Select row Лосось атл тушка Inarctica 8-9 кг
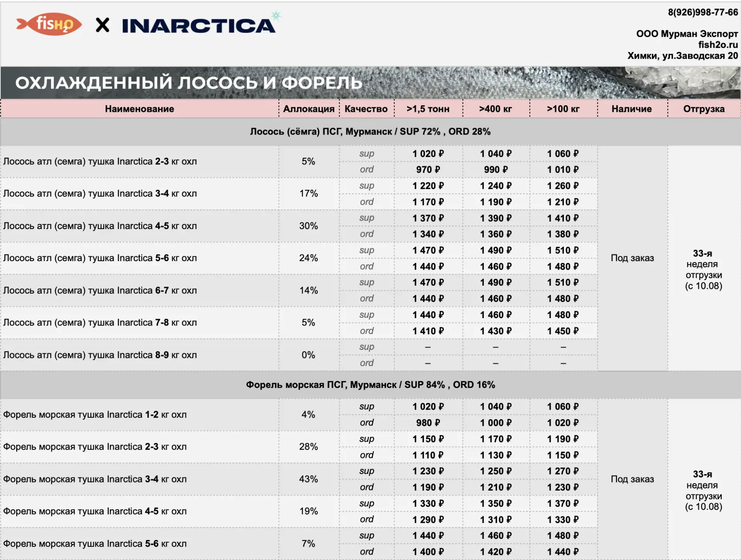 139,355
